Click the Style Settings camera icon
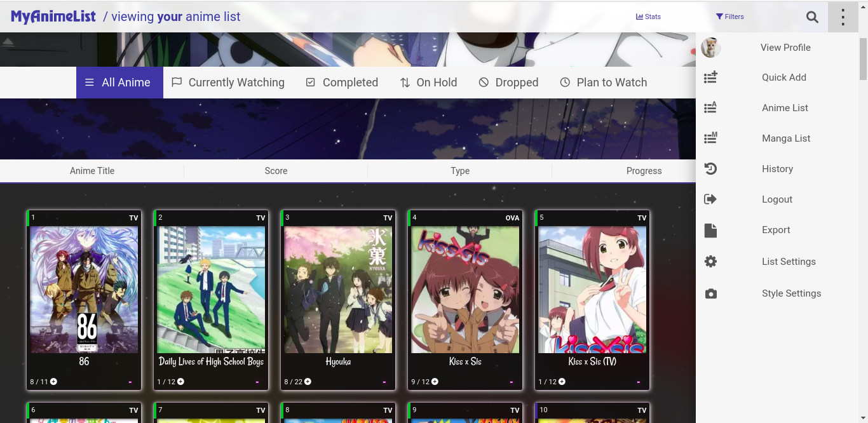The image size is (868, 423). point(710,293)
